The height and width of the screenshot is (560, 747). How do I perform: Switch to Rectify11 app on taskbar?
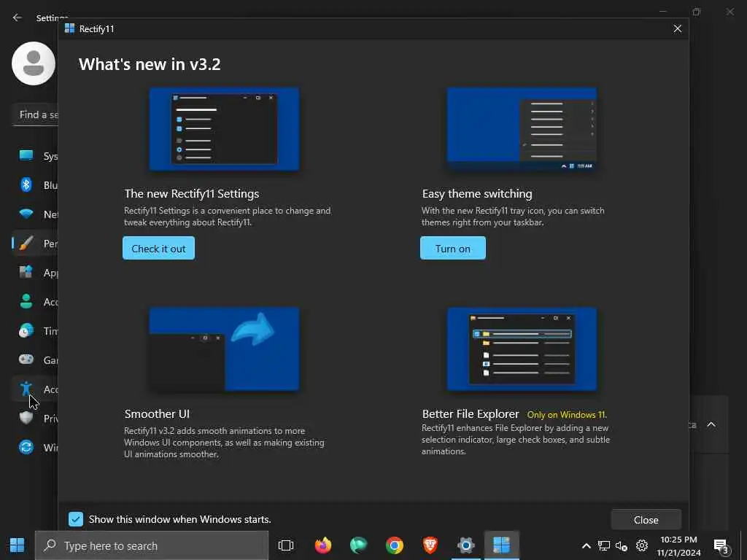pyautogui.click(x=502, y=545)
